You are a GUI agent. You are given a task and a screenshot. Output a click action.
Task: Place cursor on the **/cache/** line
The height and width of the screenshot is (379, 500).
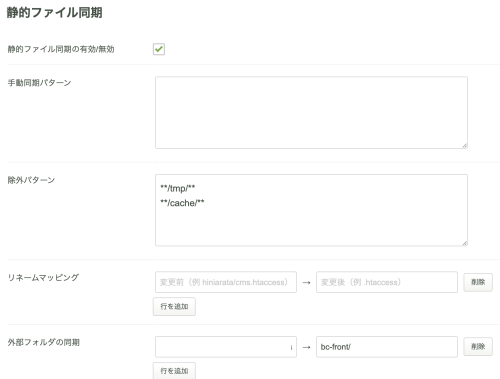click(182, 203)
